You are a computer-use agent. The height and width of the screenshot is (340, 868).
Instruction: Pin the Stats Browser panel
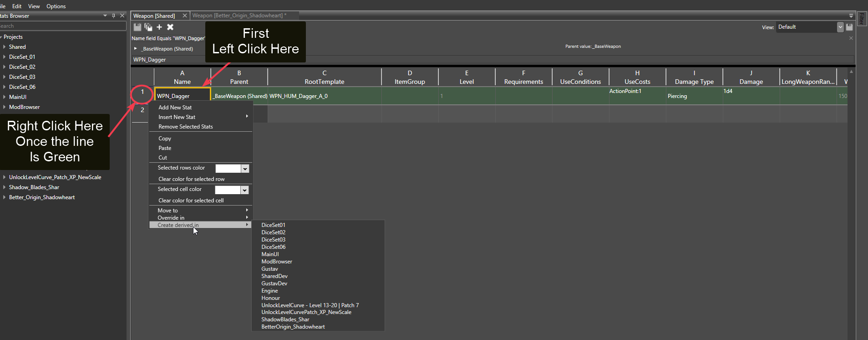(113, 16)
